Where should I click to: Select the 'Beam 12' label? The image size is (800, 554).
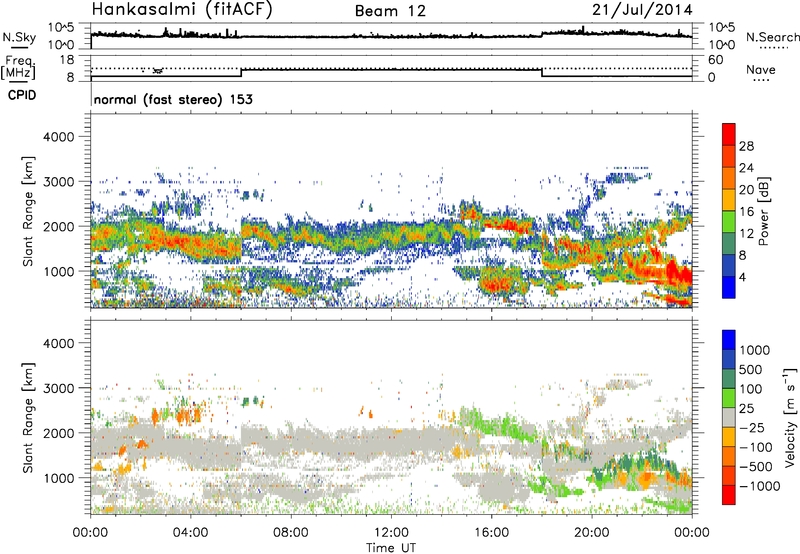[x=390, y=11]
